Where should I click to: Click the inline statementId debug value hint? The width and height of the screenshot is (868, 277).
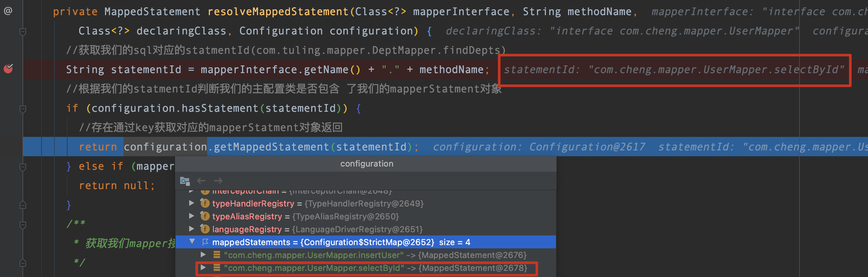[x=674, y=70]
